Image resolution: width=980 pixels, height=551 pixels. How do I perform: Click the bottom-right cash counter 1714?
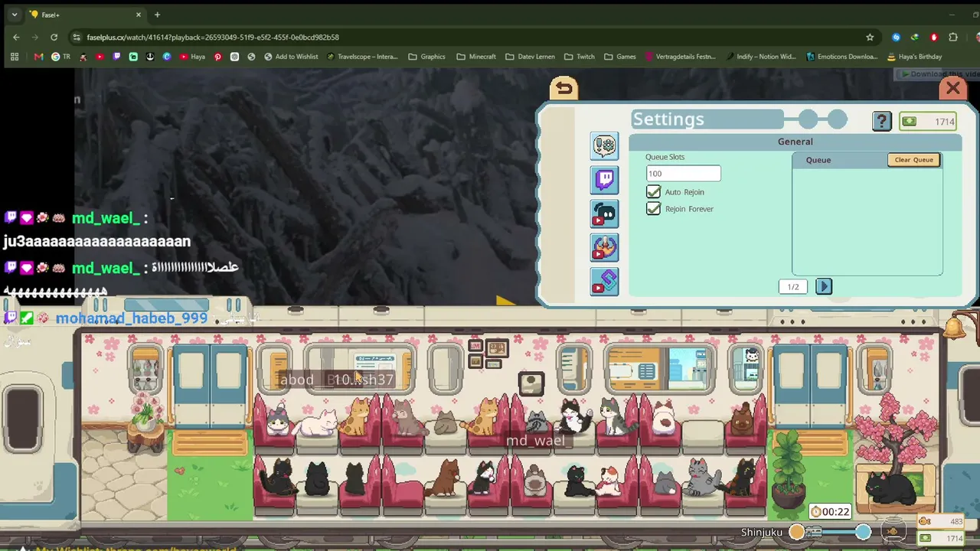(941, 539)
